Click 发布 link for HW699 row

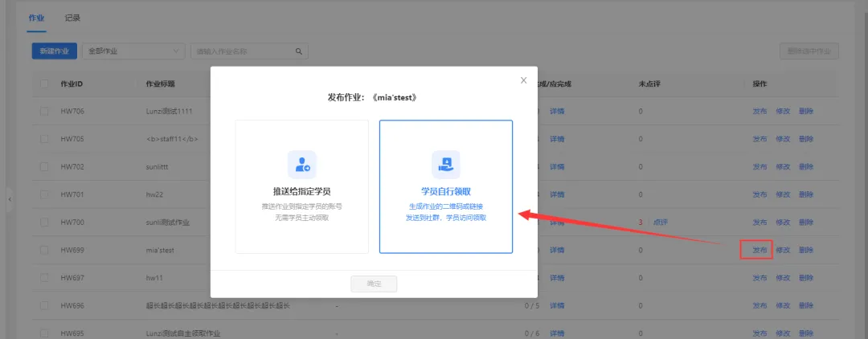[x=759, y=250]
